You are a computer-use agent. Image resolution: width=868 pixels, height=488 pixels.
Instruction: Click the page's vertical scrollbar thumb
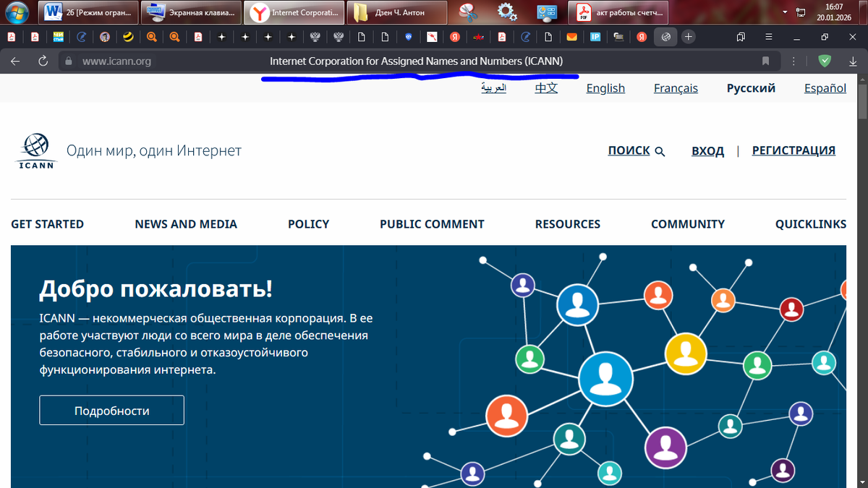862,101
